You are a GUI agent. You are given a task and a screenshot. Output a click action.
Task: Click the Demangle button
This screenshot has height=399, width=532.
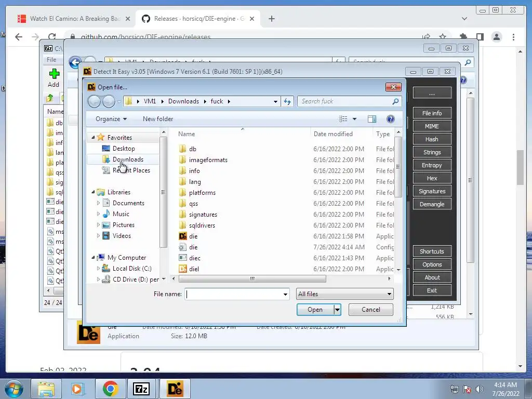432,204
